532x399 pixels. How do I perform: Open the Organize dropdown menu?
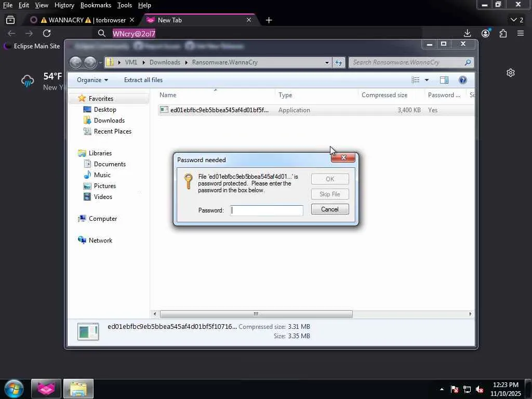pyautogui.click(x=92, y=80)
